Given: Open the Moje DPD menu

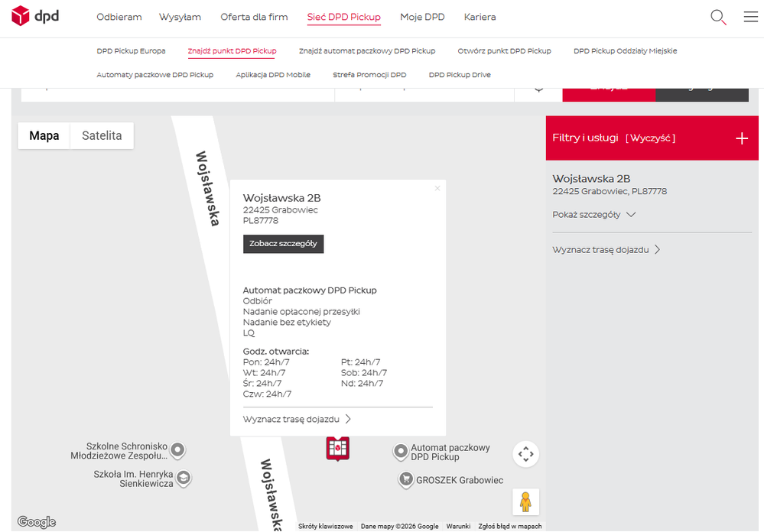Looking at the screenshot, I should coord(422,17).
